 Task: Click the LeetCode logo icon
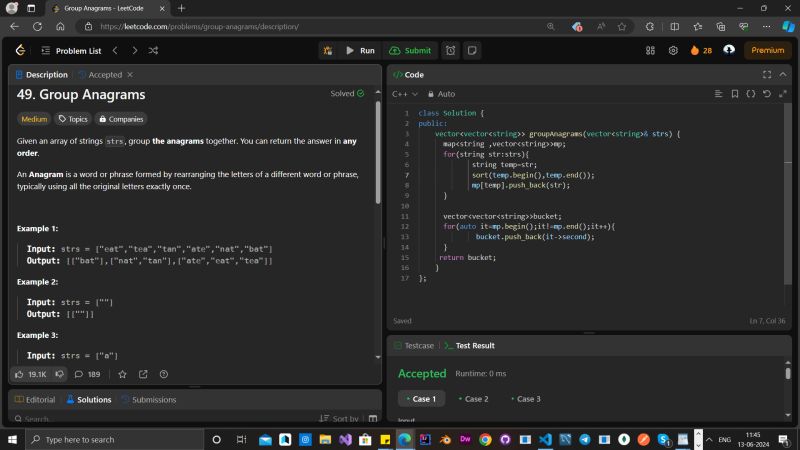[x=20, y=50]
